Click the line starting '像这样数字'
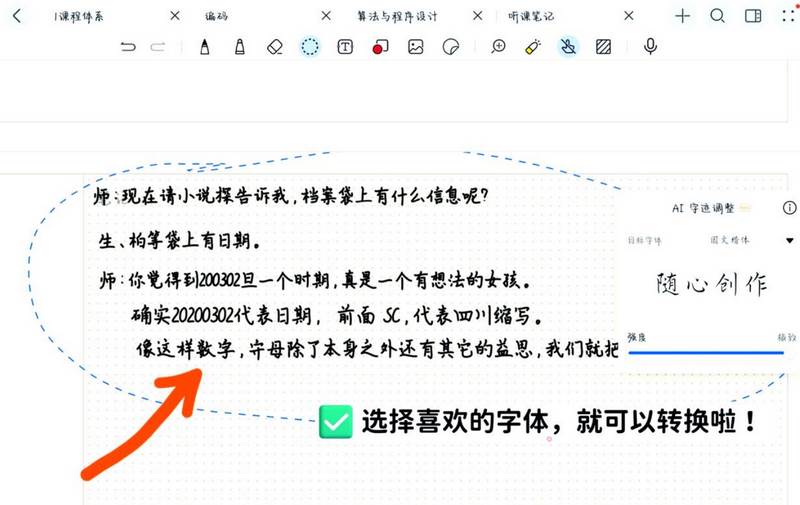 click(377, 349)
